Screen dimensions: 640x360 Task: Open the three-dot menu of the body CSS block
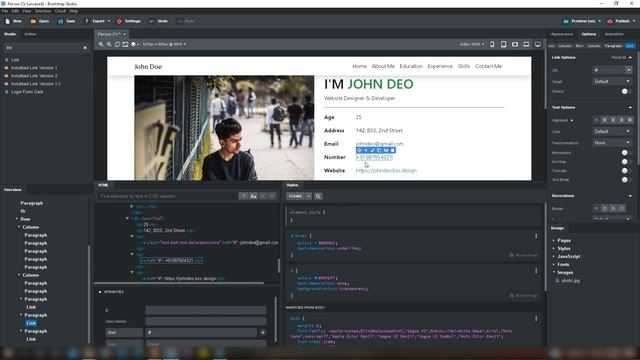coord(536,318)
